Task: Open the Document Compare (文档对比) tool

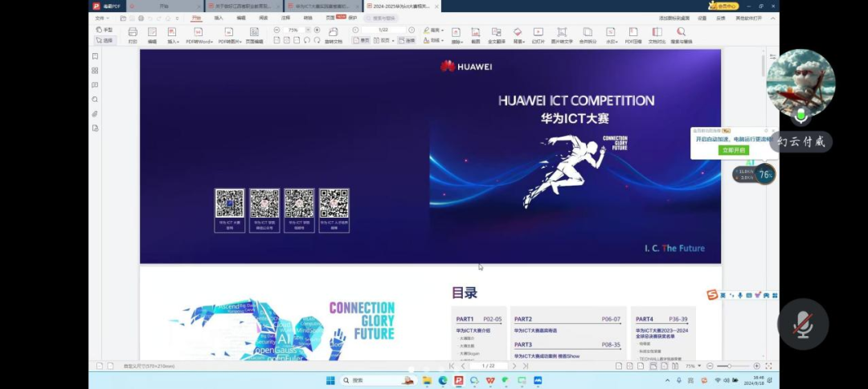Action: point(657,35)
